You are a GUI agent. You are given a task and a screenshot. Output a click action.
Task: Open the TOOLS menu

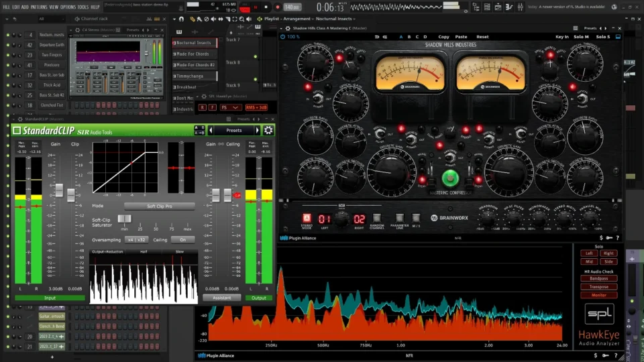(83, 7)
